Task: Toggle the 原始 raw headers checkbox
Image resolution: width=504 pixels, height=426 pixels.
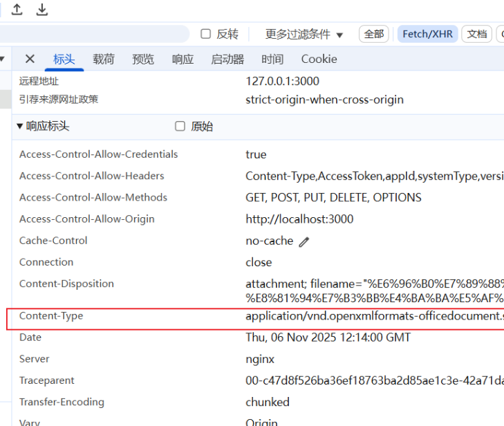Action: coord(180,126)
